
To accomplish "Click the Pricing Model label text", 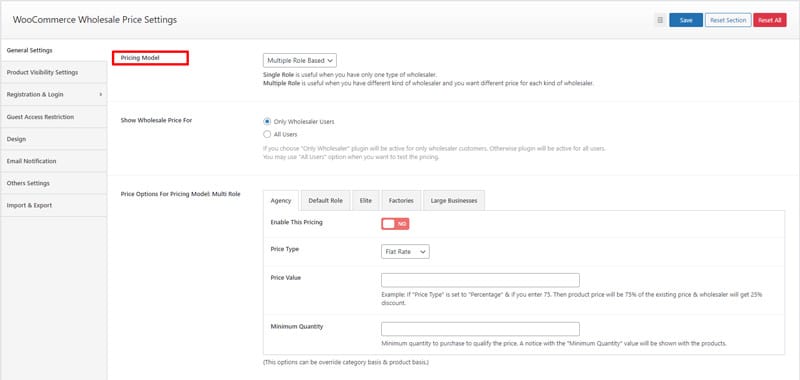I will click(140, 58).
